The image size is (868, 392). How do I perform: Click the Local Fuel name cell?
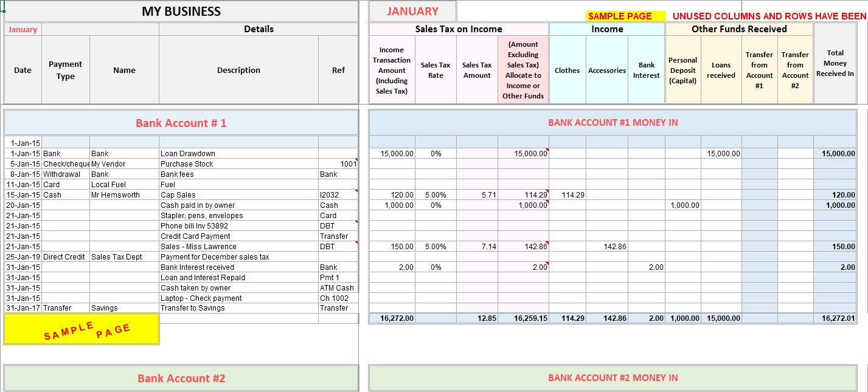coord(124,185)
